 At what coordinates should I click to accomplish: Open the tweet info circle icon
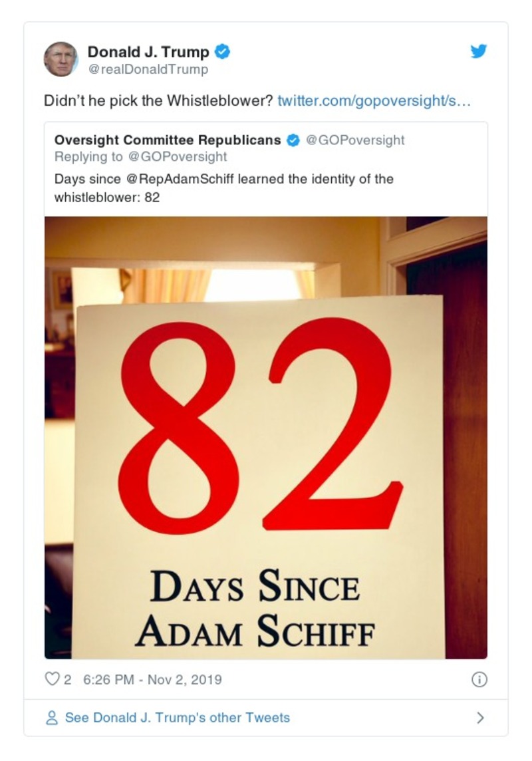(x=479, y=679)
